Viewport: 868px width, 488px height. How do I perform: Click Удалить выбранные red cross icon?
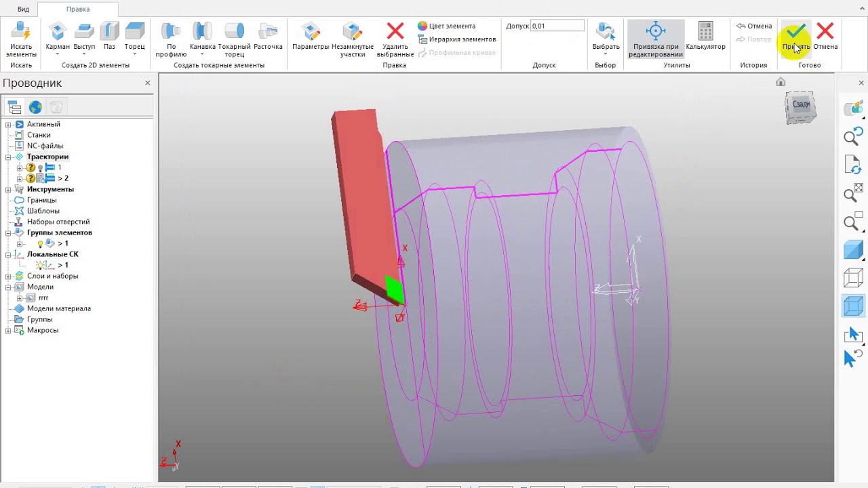(395, 31)
